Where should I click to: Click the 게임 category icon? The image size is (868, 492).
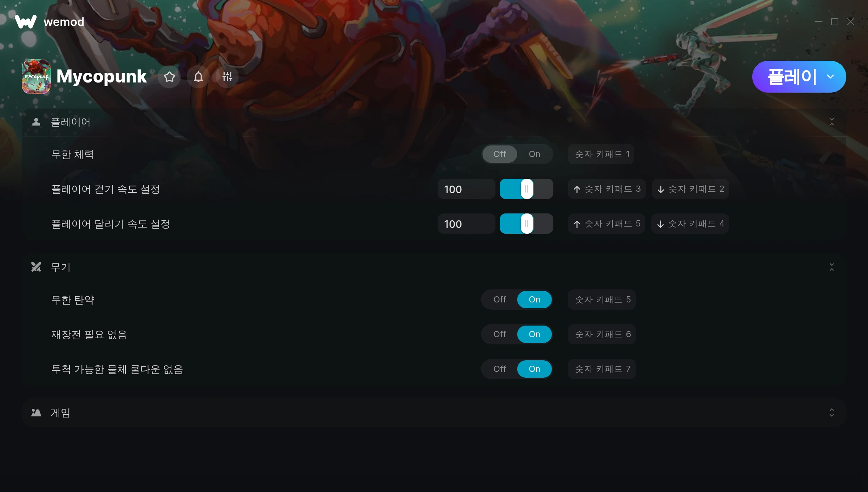point(36,412)
